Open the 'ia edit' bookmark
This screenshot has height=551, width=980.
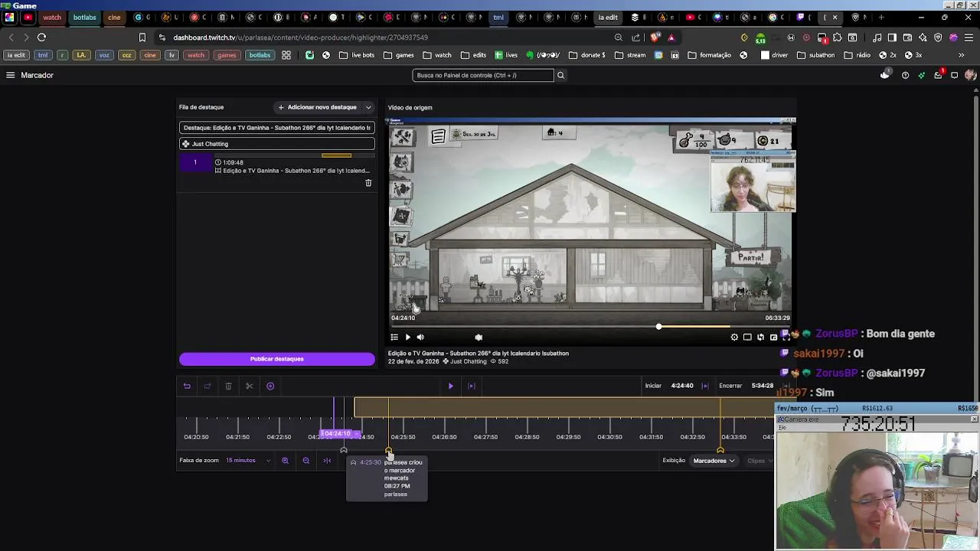[x=16, y=55]
